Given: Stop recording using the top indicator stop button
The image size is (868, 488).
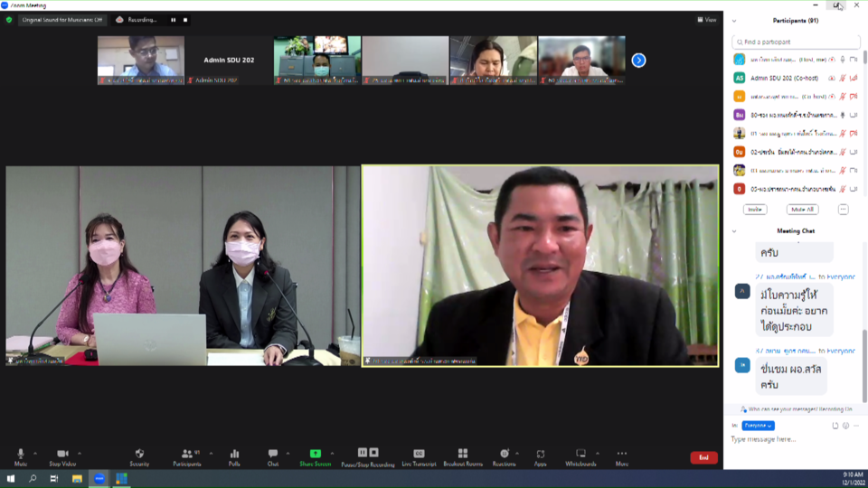Looking at the screenshot, I should click(x=185, y=20).
